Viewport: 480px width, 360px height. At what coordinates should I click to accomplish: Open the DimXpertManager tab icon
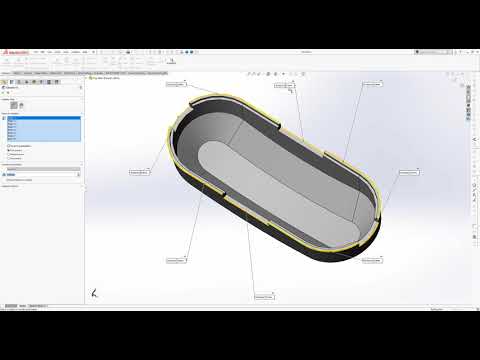click(x=27, y=82)
